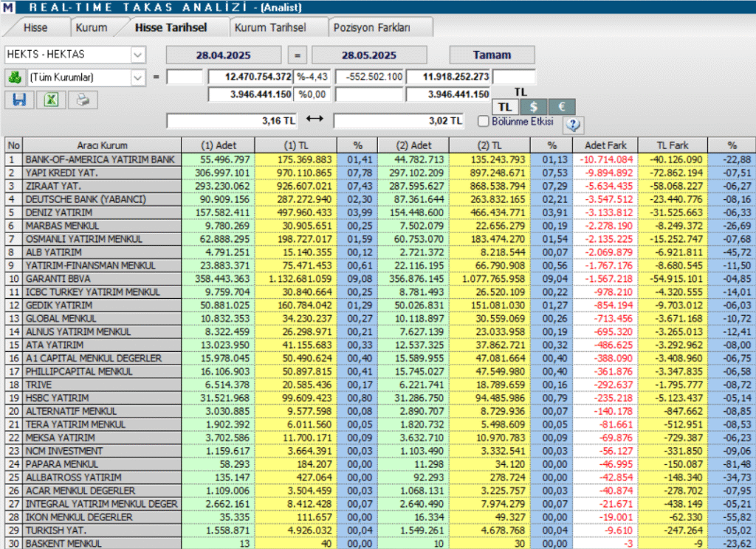The height and width of the screenshot is (549, 756).
Task: Swap prices with double arrow
Action: pyautogui.click(x=315, y=119)
